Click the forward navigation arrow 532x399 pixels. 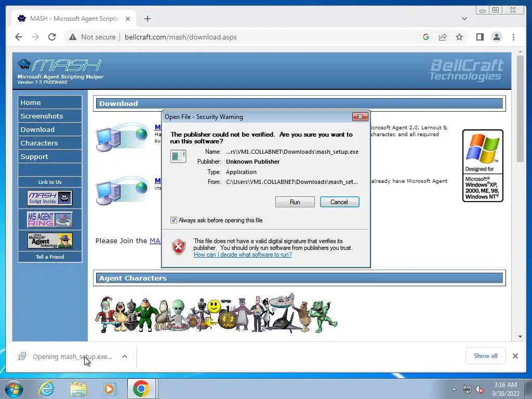pos(35,37)
